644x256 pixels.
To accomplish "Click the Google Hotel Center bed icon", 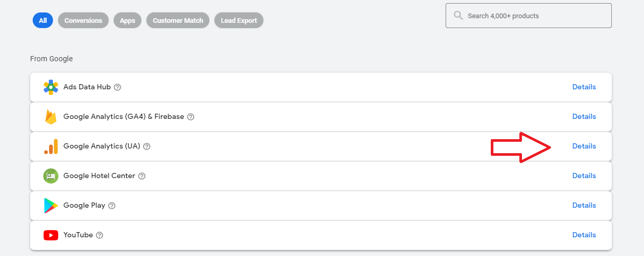I will pyautogui.click(x=51, y=176).
